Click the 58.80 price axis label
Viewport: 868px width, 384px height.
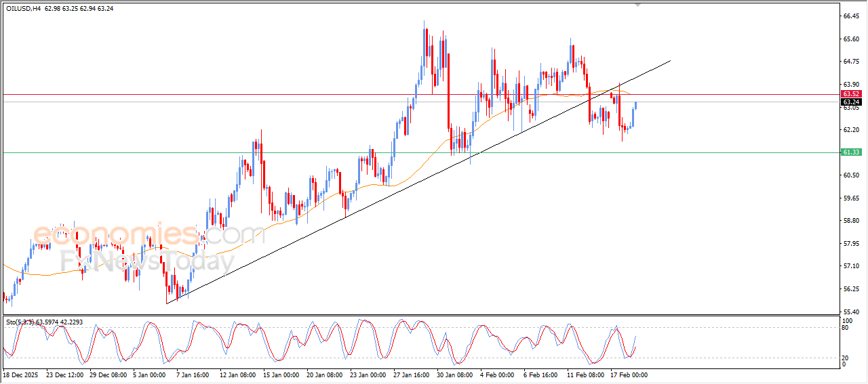851,220
